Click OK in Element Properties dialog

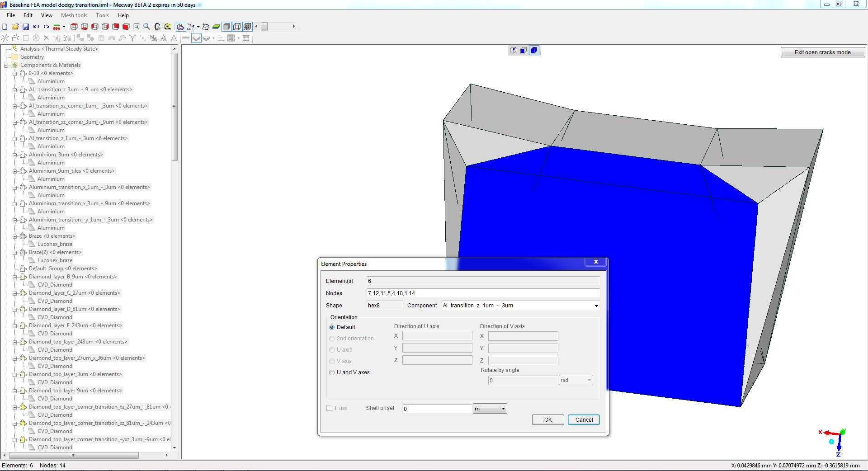coord(548,420)
